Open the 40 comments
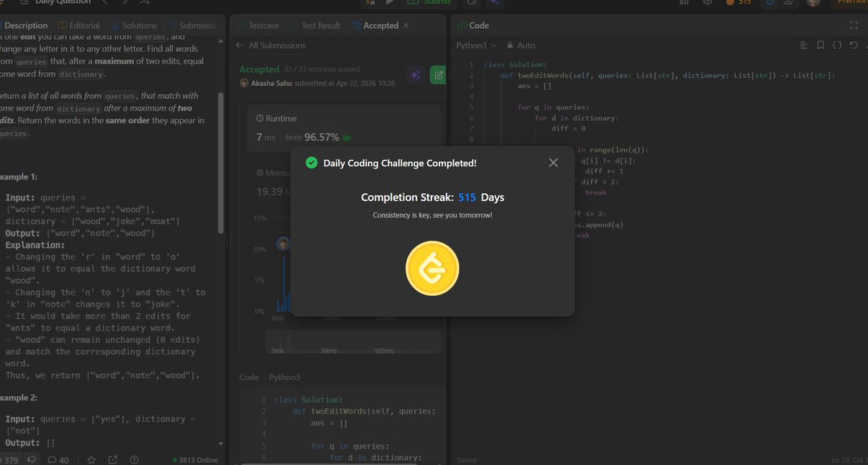 [x=58, y=460]
